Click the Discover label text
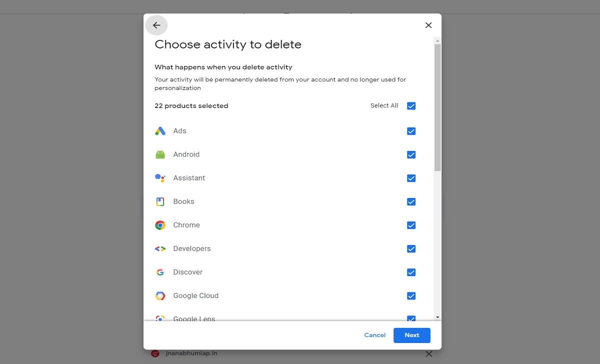This screenshot has height=364, width=600. click(188, 272)
